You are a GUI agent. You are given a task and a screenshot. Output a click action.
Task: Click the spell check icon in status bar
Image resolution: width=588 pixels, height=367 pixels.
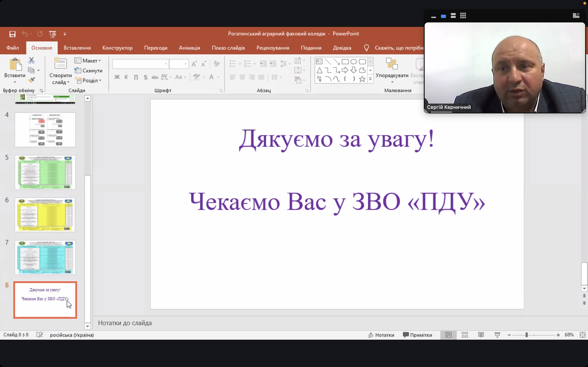click(x=40, y=335)
